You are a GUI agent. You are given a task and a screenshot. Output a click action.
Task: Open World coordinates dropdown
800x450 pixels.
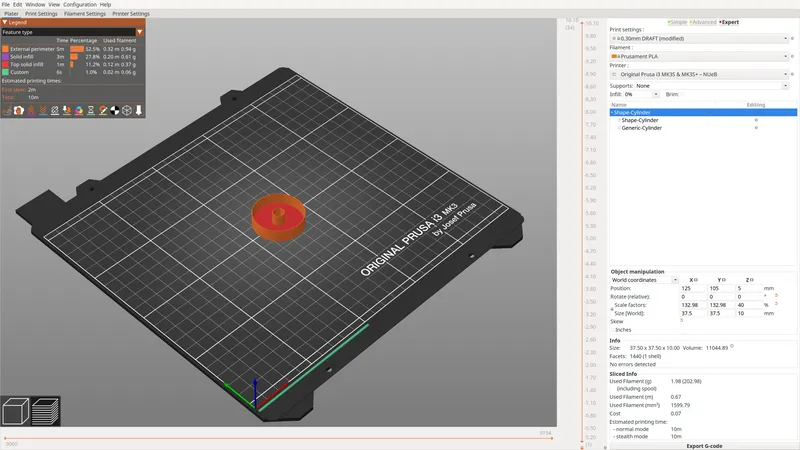644,280
